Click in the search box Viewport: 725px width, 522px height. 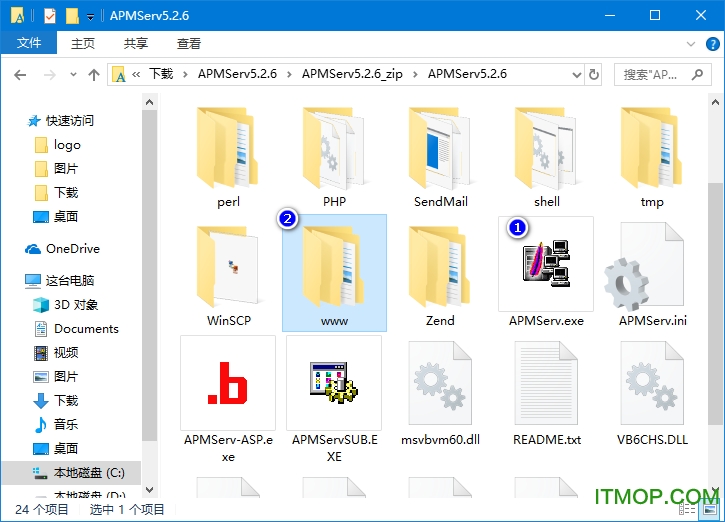tap(662, 74)
